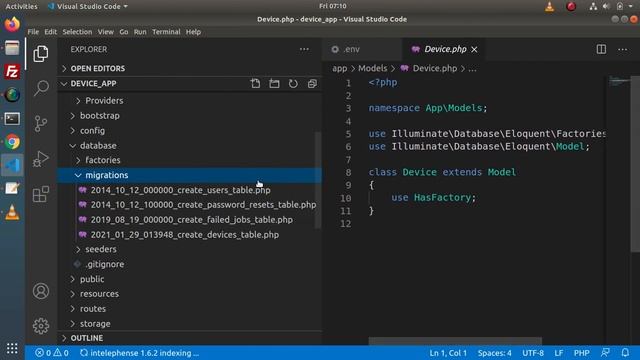
Task: Open the Go menu
Action: (124, 32)
